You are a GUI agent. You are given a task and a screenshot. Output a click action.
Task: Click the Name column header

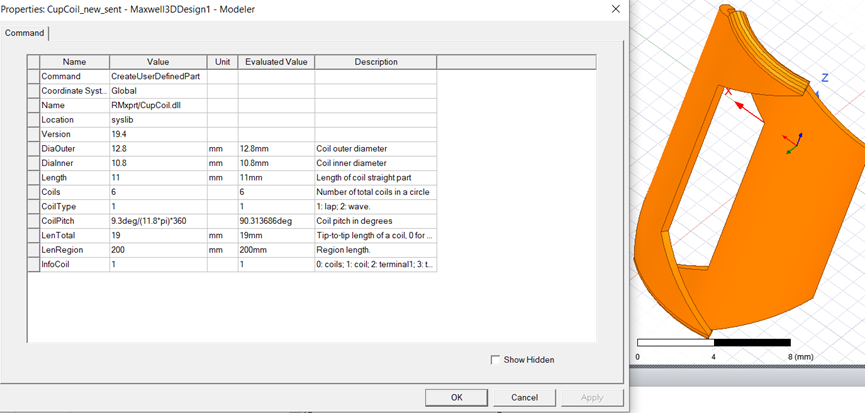click(74, 62)
